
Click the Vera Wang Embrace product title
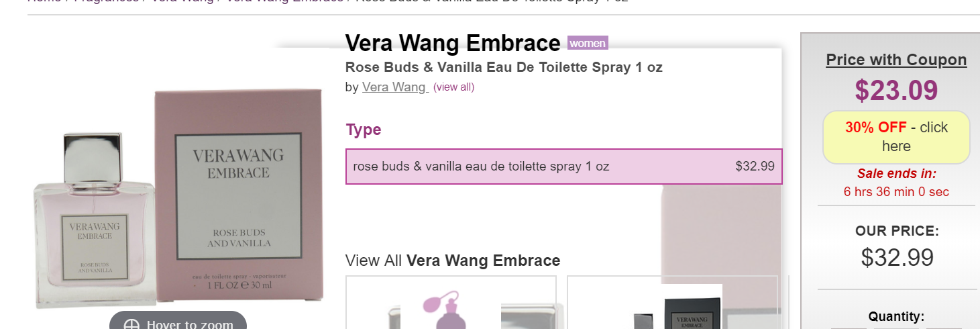tap(453, 44)
